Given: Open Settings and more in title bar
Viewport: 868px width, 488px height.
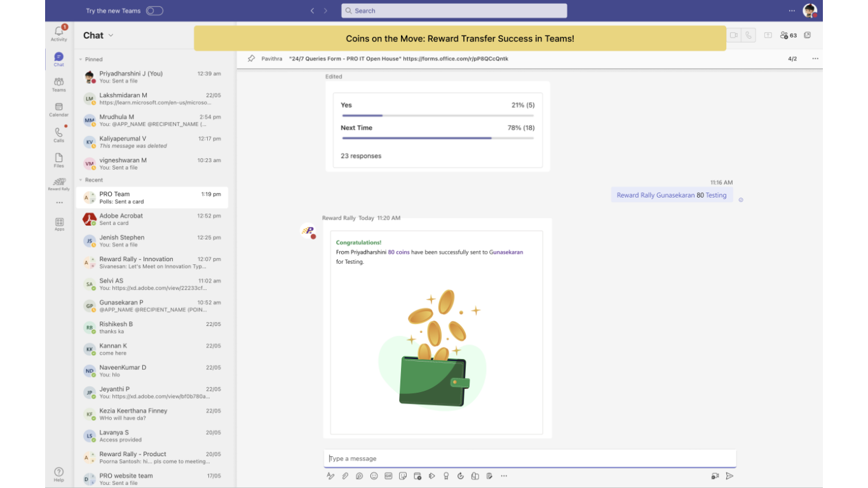Looking at the screenshot, I should click(792, 11).
